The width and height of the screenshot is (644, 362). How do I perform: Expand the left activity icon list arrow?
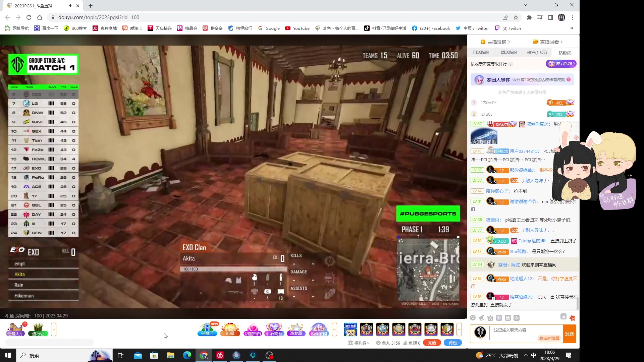pyautogui.click(x=54, y=329)
